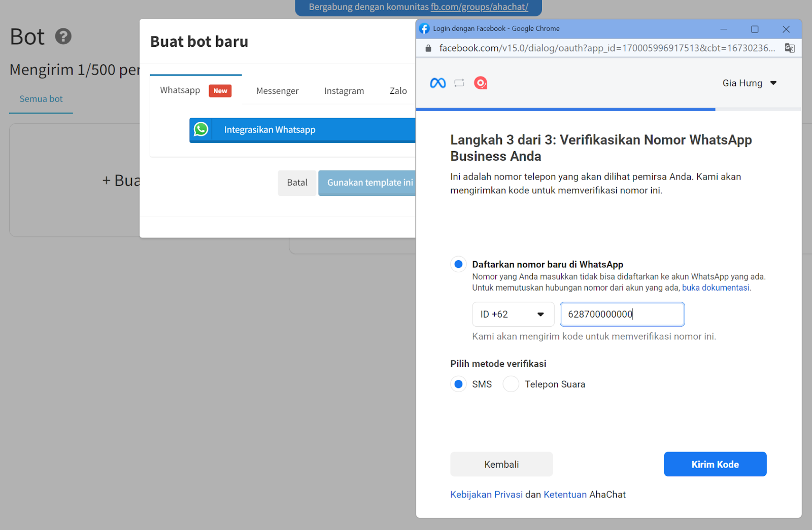Screen dimensions: 812x530
Task: Switch to the Zalo tab
Action: (x=398, y=91)
